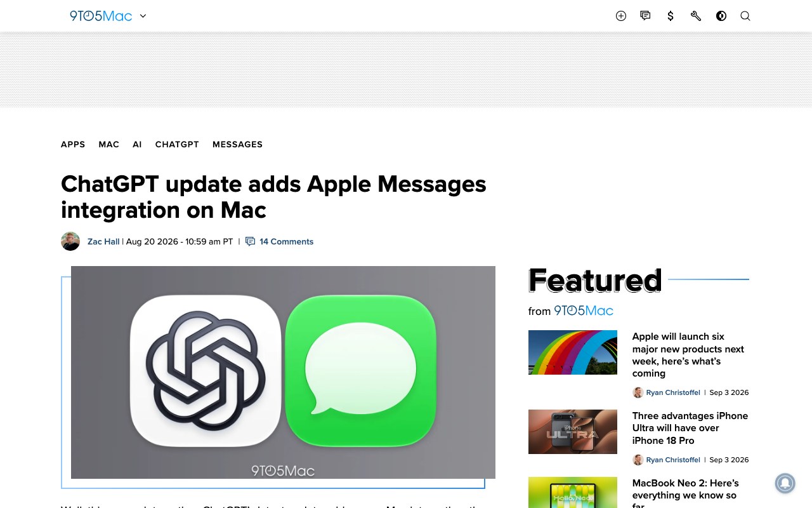Click the 9to5Mac logo under Featured

[x=584, y=311]
